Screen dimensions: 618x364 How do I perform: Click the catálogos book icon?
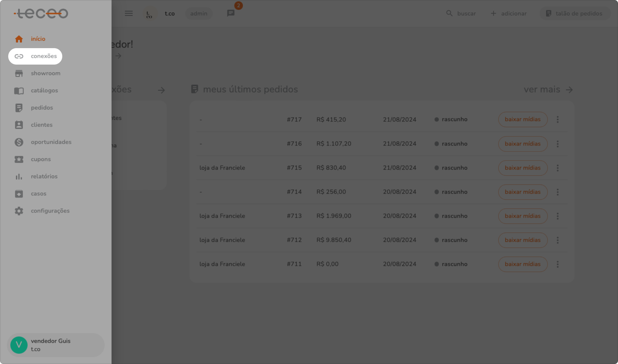(19, 91)
